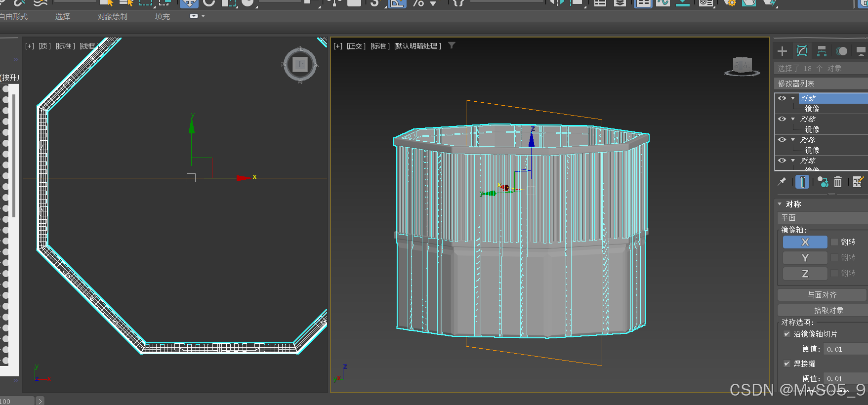Uncheck the 焊接缝 checkbox
868x405 pixels.
tap(787, 364)
